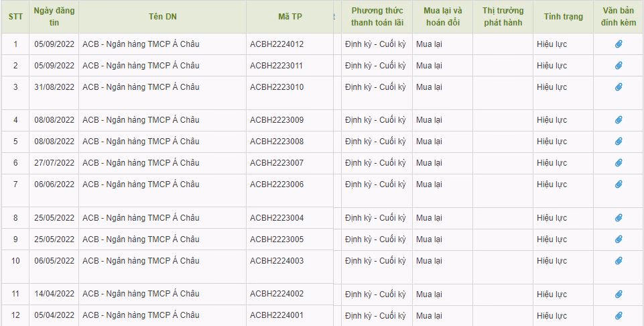Click attachment paperclip for ACBH2223007
The image size is (644, 326).
(x=619, y=163)
